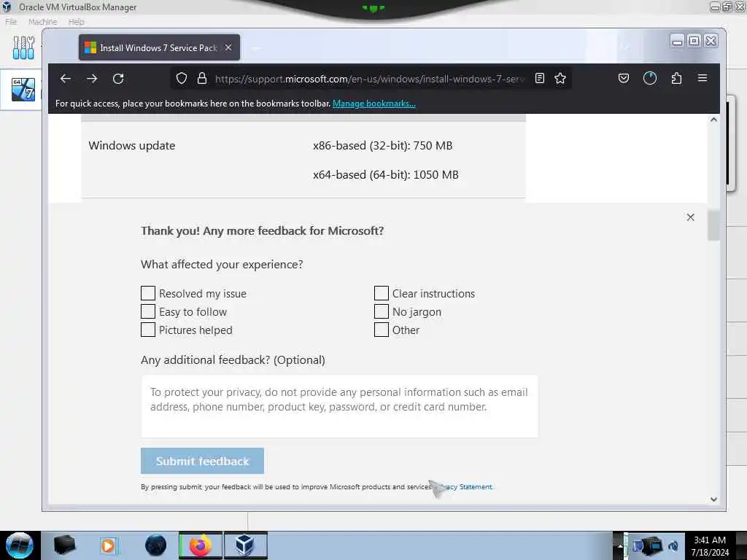Click the x64-based (64-bit): 1050 MB text
The width and height of the screenshot is (747, 560).
coord(386,175)
